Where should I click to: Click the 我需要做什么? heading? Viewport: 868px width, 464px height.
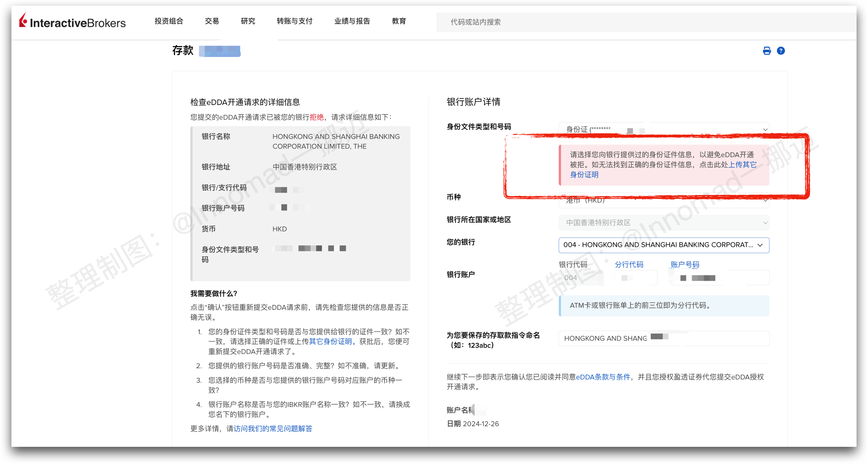point(214,294)
